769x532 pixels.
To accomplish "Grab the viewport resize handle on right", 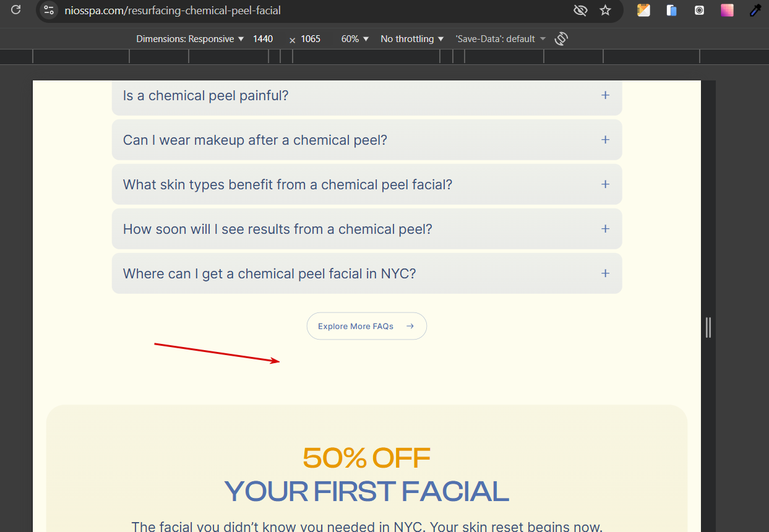I will tap(708, 327).
